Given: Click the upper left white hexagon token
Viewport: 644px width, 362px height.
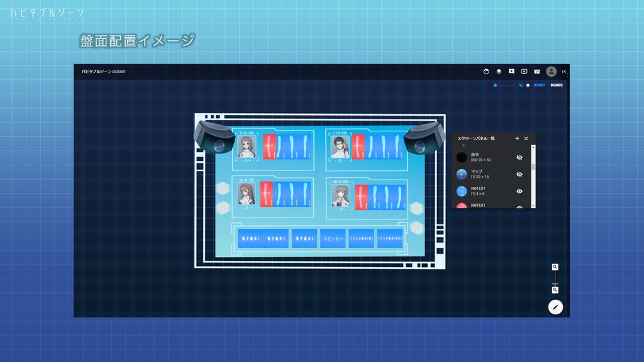Looking at the screenshot, I should tap(223, 189).
